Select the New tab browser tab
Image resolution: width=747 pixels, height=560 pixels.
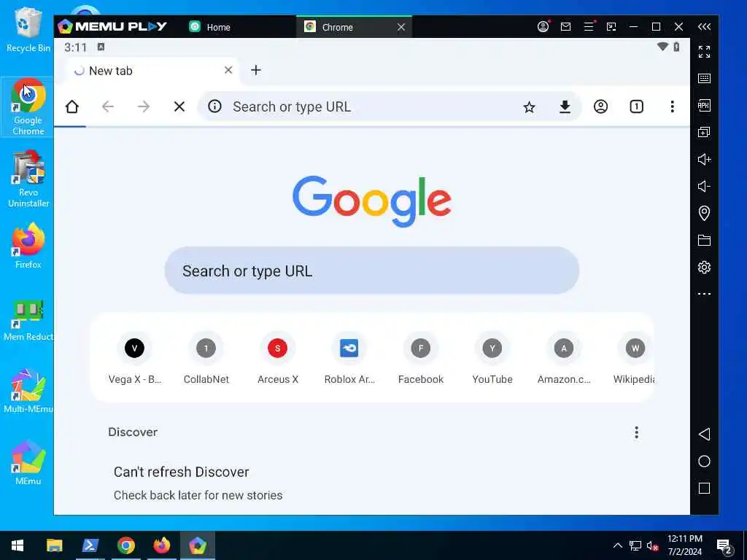(152, 71)
